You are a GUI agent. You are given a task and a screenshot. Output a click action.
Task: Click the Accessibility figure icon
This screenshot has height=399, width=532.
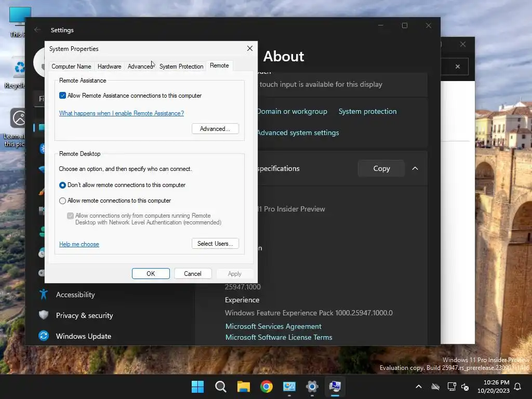(x=44, y=295)
